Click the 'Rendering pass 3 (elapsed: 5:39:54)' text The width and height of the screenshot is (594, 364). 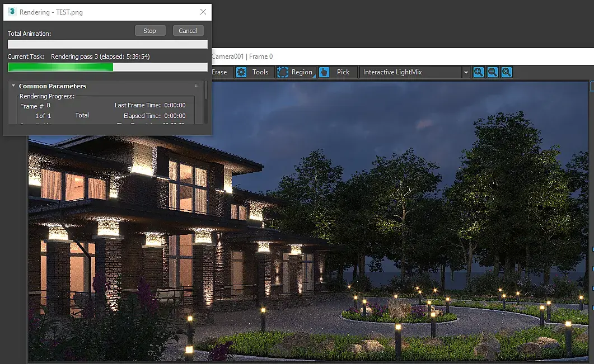point(100,56)
